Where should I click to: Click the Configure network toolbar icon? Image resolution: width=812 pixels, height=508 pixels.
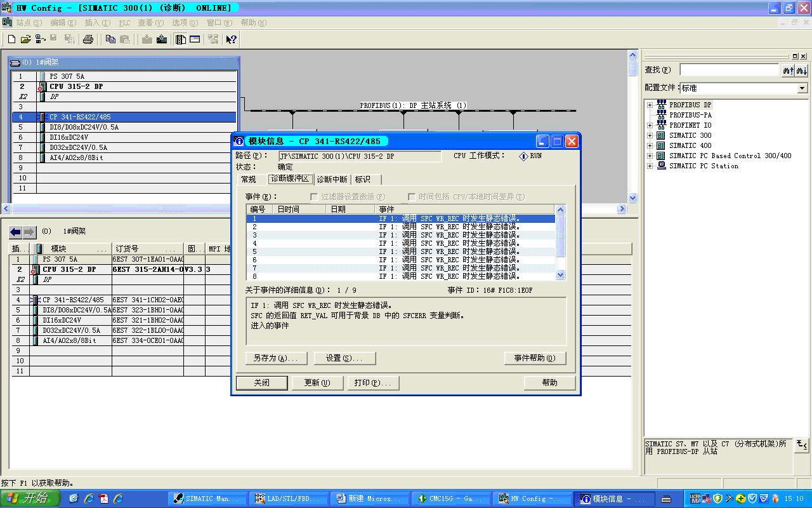click(x=213, y=39)
